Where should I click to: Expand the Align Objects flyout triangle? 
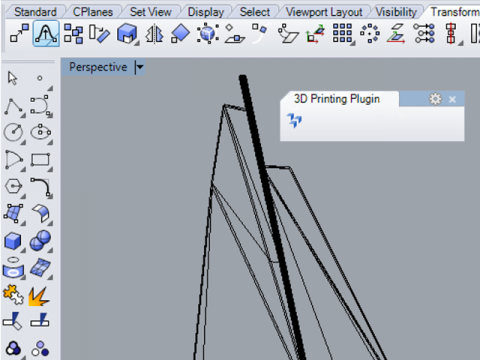tap(461, 43)
